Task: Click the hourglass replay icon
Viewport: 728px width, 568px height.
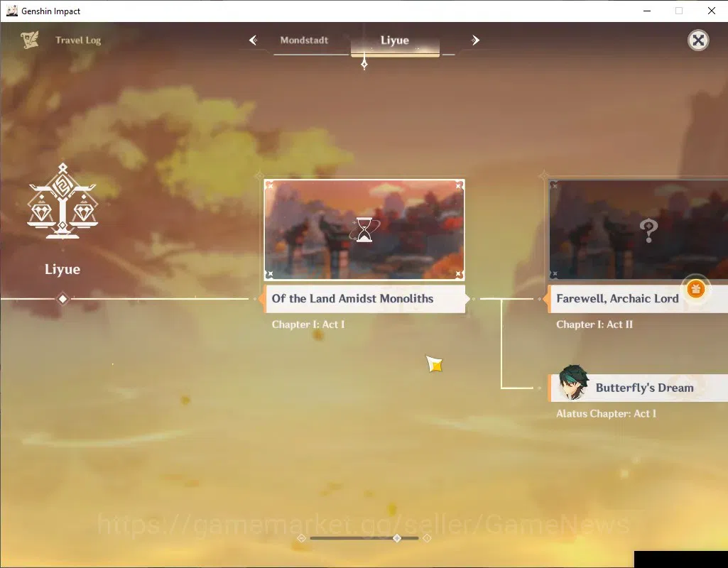Action: click(364, 230)
